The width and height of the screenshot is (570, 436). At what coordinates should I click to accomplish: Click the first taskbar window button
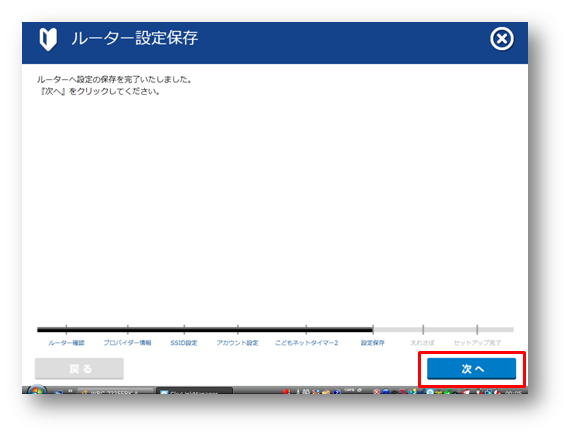coord(116,391)
